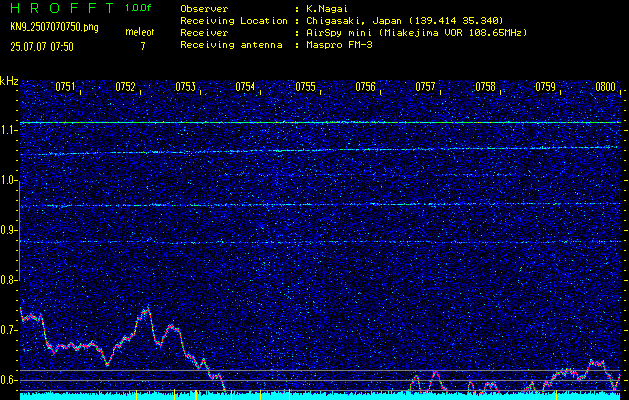The width and height of the screenshot is (629, 400).
Task: Click the HROFFT program title
Action: pyautogui.click(x=62, y=8)
